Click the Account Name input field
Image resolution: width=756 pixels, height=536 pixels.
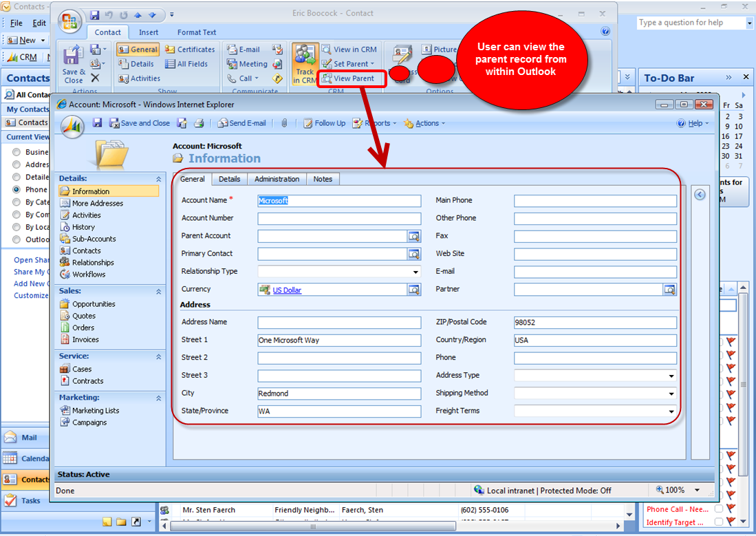(339, 201)
